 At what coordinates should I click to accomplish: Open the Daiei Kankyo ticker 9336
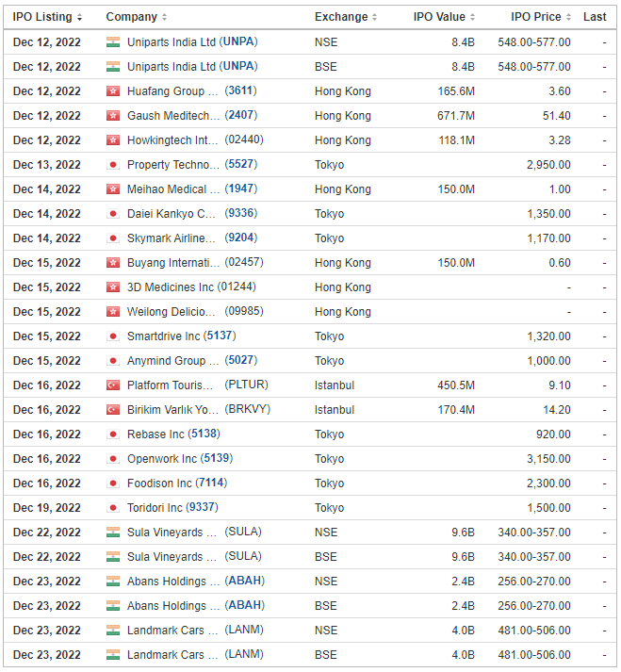coord(241,213)
